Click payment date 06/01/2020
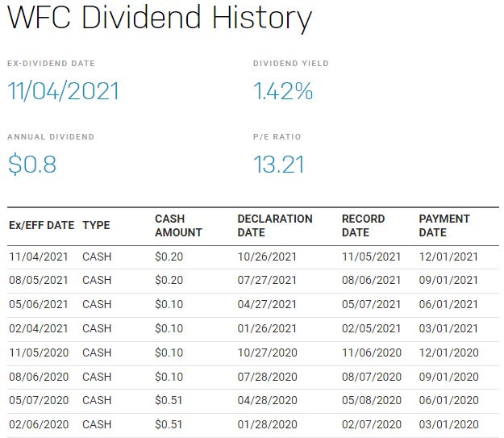The height and width of the screenshot is (438, 504). point(448,400)
